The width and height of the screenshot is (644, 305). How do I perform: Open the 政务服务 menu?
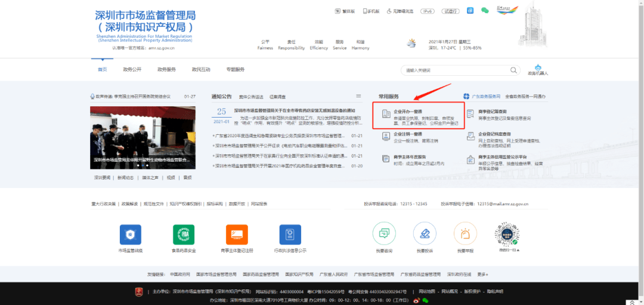[x=167, y=69]
